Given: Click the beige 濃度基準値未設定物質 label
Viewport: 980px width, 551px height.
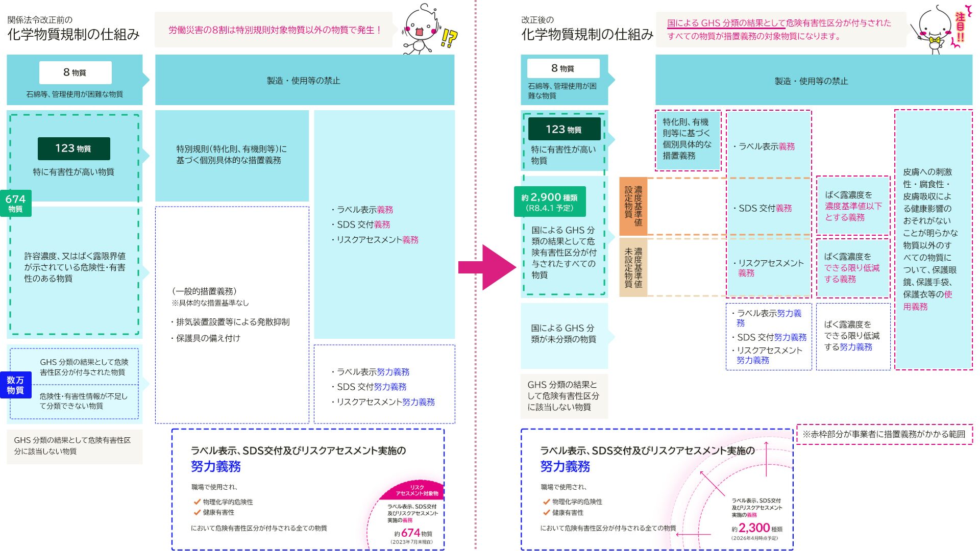Looking at the screenshot, I should [633, 267].
